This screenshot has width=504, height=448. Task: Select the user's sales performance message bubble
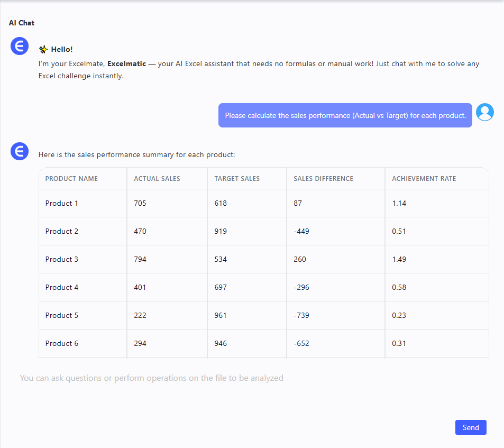[345, 115]
